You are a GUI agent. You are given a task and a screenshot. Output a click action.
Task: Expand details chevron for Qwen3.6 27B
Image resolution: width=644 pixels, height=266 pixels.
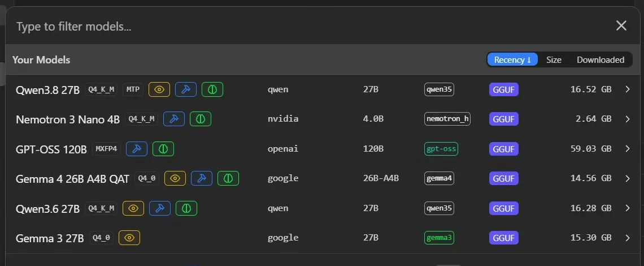[x=627, y=208]
